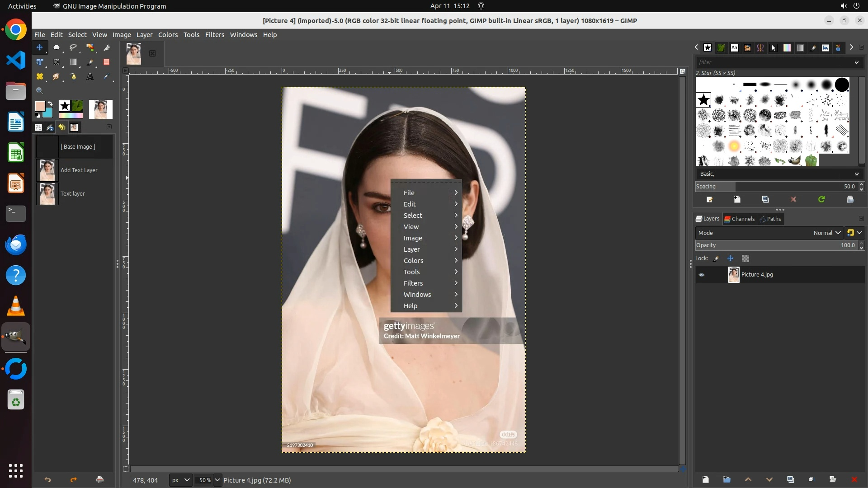Click the refresh brushes green arrow
This screenshot has height=488, width=868.
coord(821,199)
